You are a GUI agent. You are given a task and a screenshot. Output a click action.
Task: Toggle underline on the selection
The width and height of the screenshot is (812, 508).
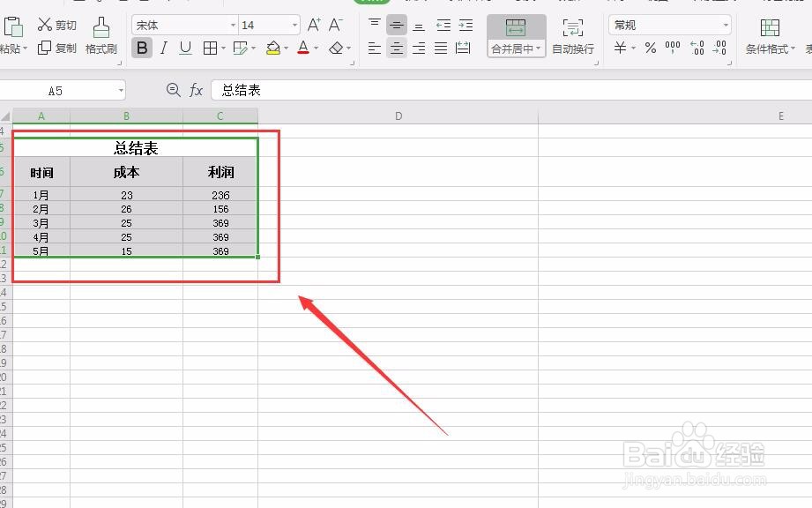[x=184, y=49]
